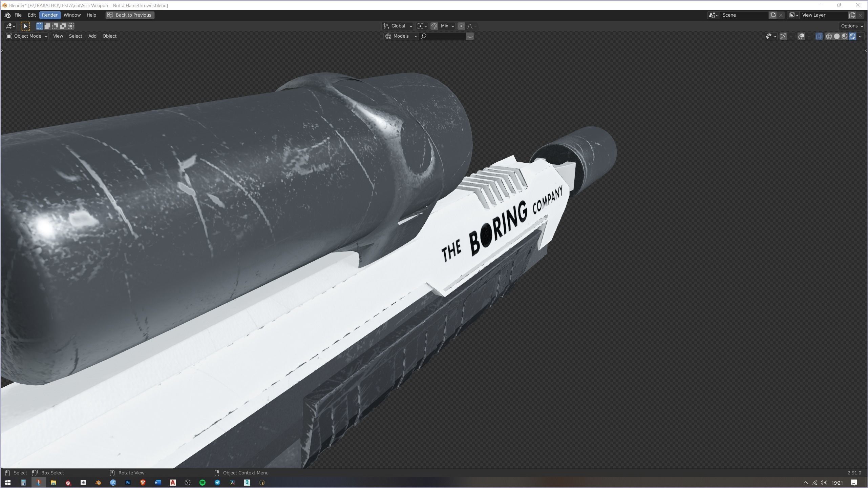Choose Extend existing selection mode
868x488 pixels.
[x=47, y=26]
